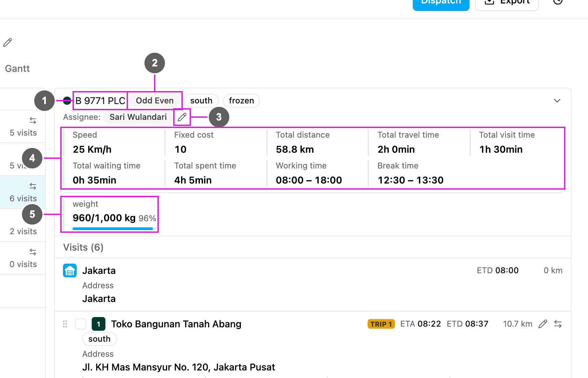Click the Total travel time 2h 0min
Screen dimensions: 588x378
(x=396, y=149)
